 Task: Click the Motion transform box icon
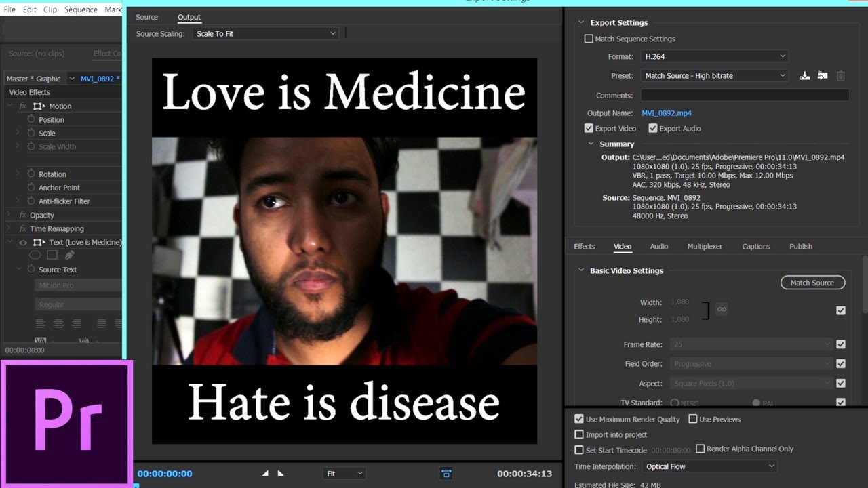tap(39, 106)
